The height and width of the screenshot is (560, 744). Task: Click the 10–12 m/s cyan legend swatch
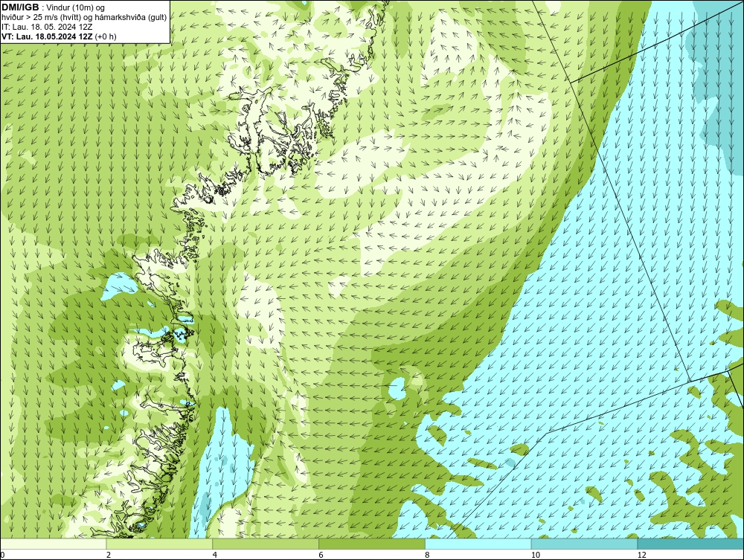coord(585,544)
